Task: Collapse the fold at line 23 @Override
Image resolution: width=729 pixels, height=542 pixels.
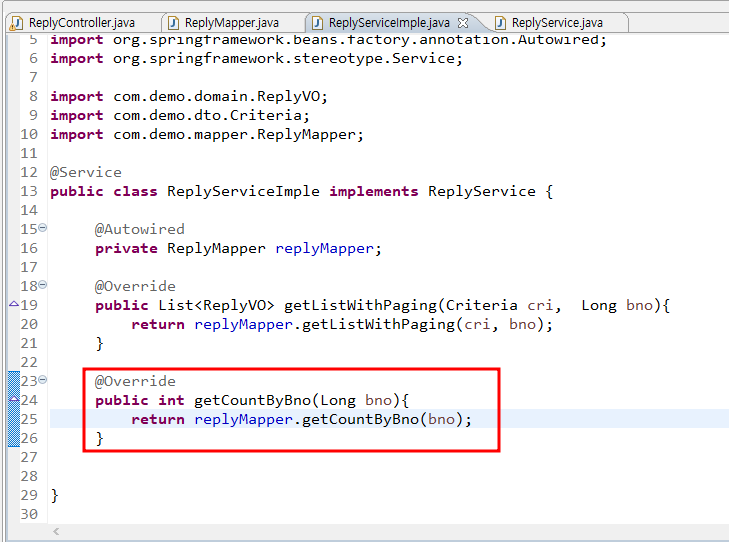Action: tap(43, 380)
